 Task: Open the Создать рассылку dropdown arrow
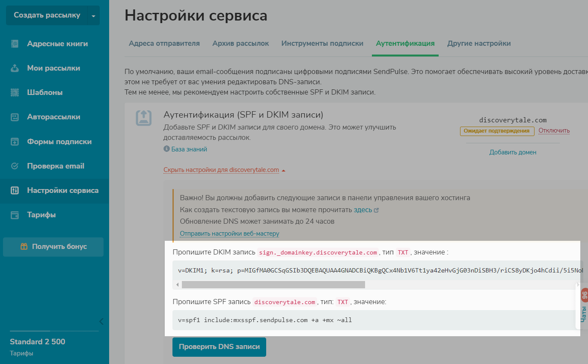click(x=94, y=16)
